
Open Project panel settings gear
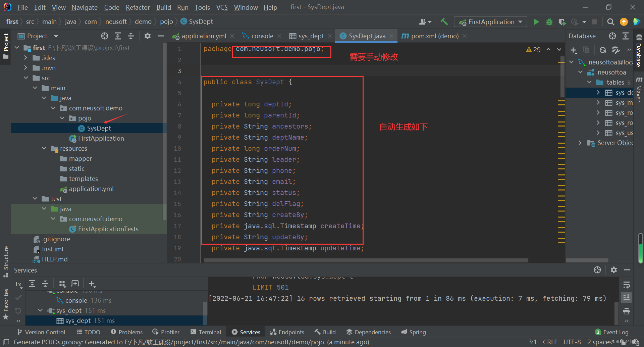click(x=147, y=36)
